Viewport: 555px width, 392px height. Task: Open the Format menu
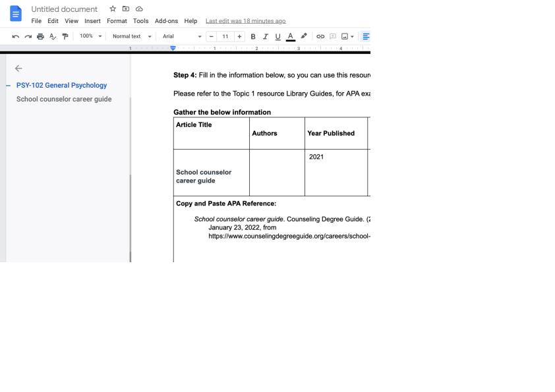click(117, 21)
